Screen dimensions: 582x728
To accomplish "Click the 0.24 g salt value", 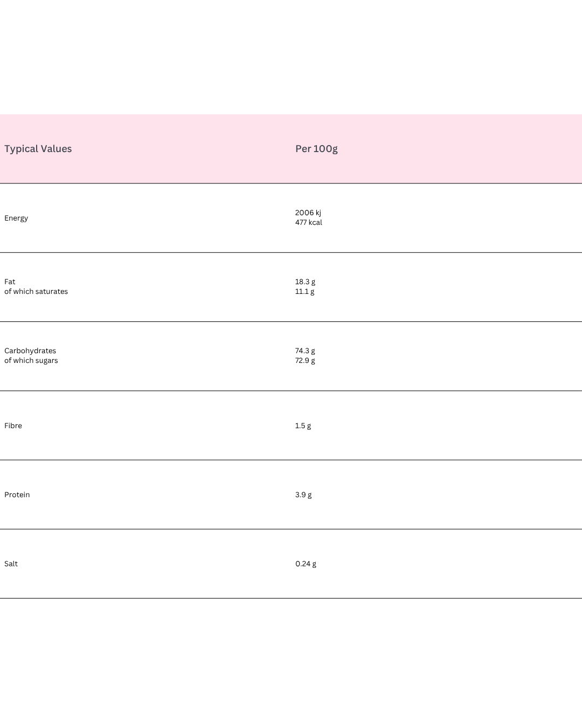I will pos(306,564).
